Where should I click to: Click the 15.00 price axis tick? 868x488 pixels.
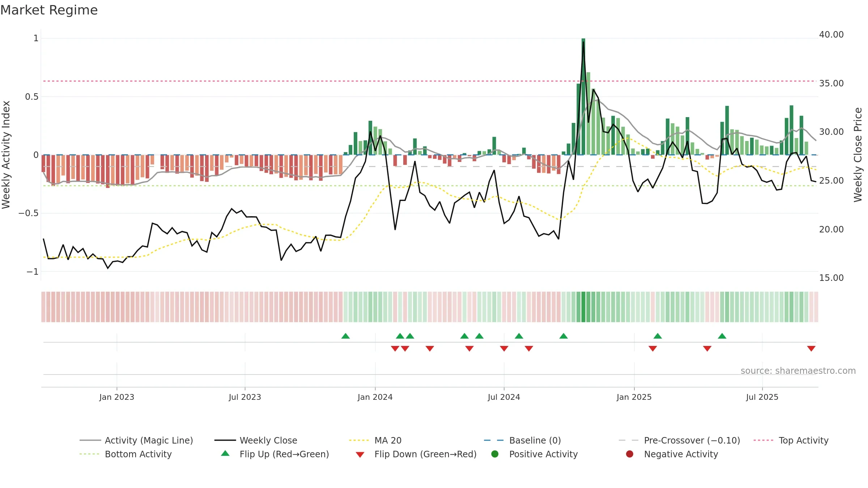[831, 278]
